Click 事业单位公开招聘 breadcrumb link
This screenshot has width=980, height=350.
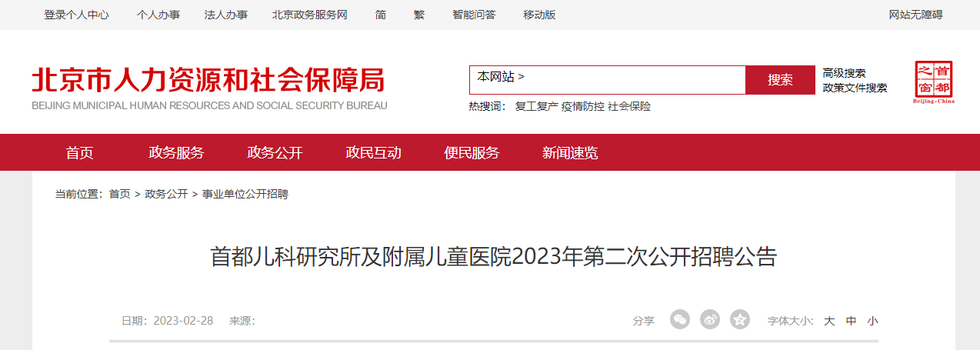pyautogui.click(x=245, y=194)
